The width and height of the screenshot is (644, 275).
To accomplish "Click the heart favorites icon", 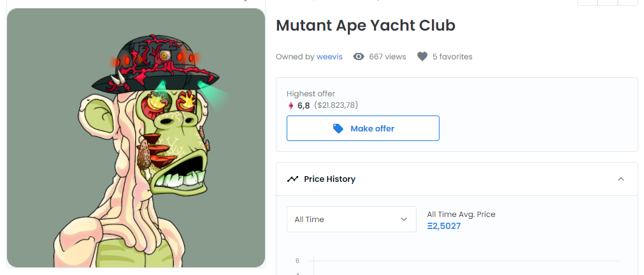I will 422,57.
